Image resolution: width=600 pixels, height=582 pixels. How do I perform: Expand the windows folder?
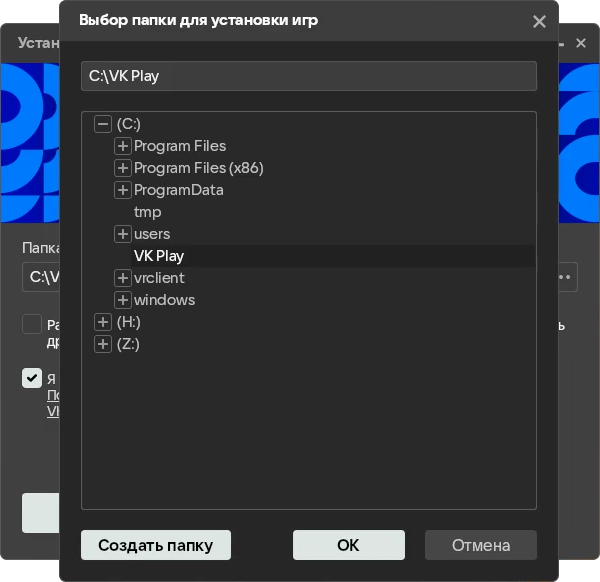point(122,300)
